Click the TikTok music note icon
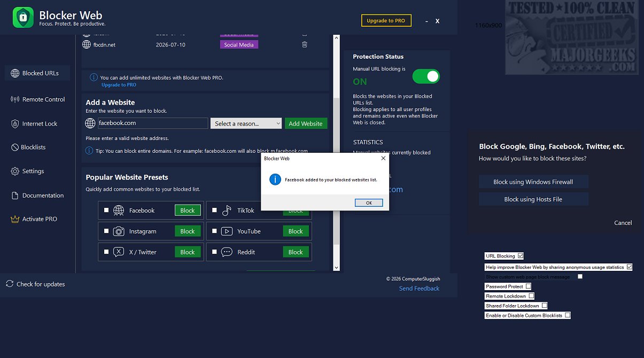Screen dimensions: 644x358 [x=227, y=211]
